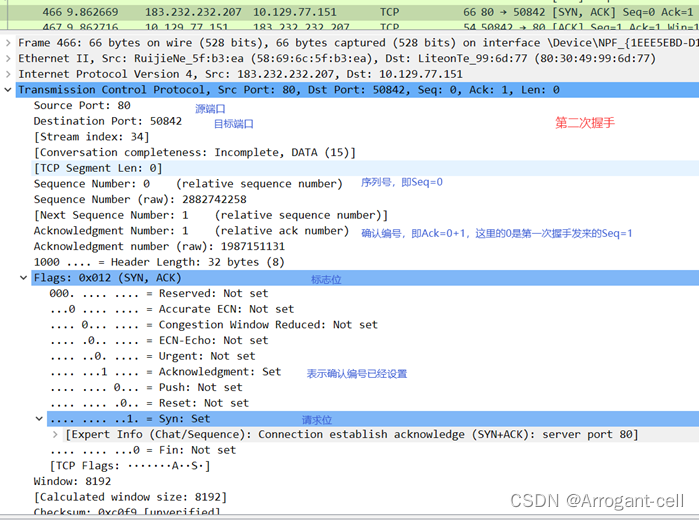Select Acknowledgment number (raw) 1987151131 row
The width and height of the screenshot is (699, 520).
159,247
